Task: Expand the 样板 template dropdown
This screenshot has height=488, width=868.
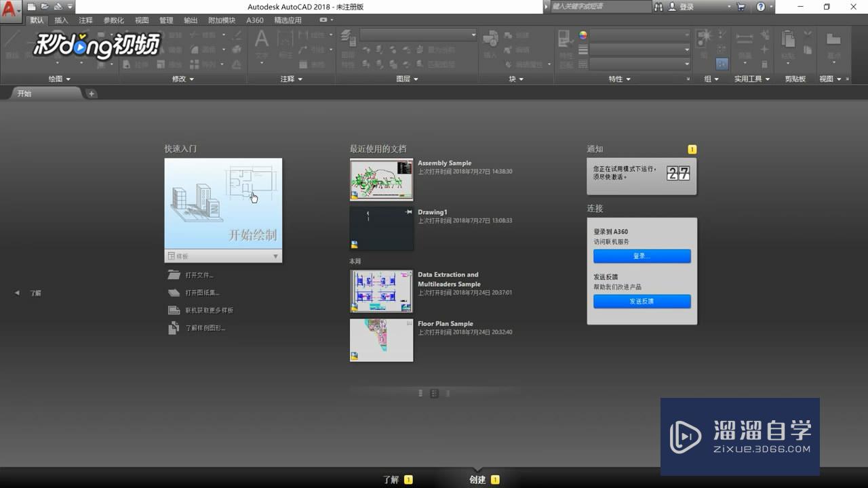Action: pos(275,256)
